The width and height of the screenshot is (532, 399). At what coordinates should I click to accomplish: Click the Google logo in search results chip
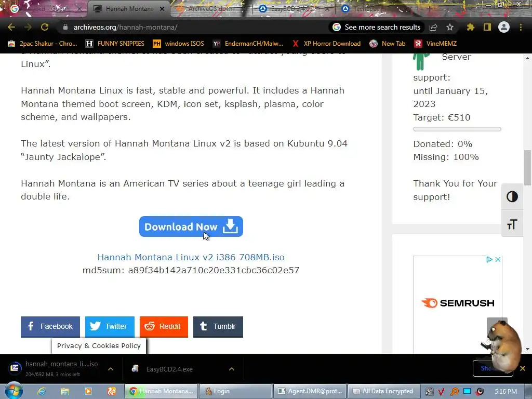337,27
